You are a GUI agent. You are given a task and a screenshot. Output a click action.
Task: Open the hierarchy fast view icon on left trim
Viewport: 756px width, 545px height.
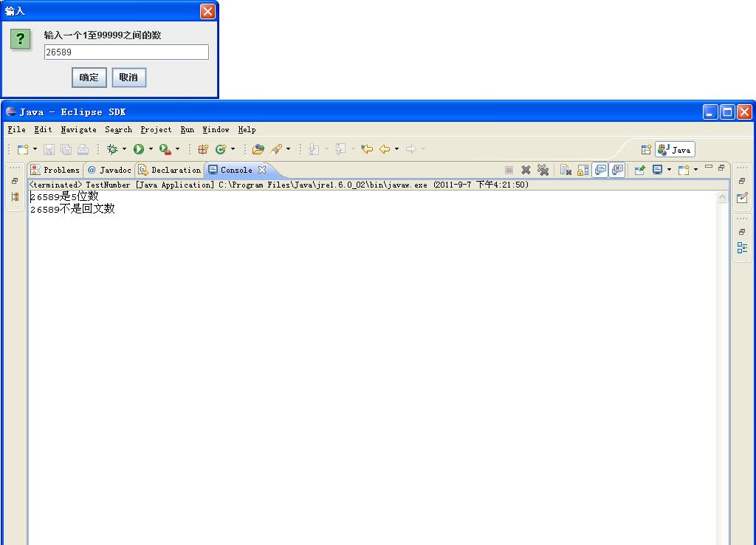15,196
